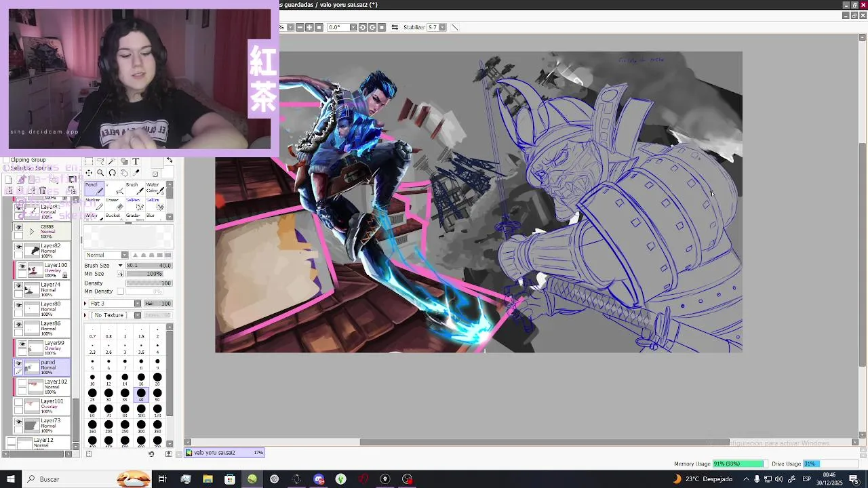This screenshot has height=488, width=868.
Task: Choose the Hand pan tool
Action: pos(124,174)
